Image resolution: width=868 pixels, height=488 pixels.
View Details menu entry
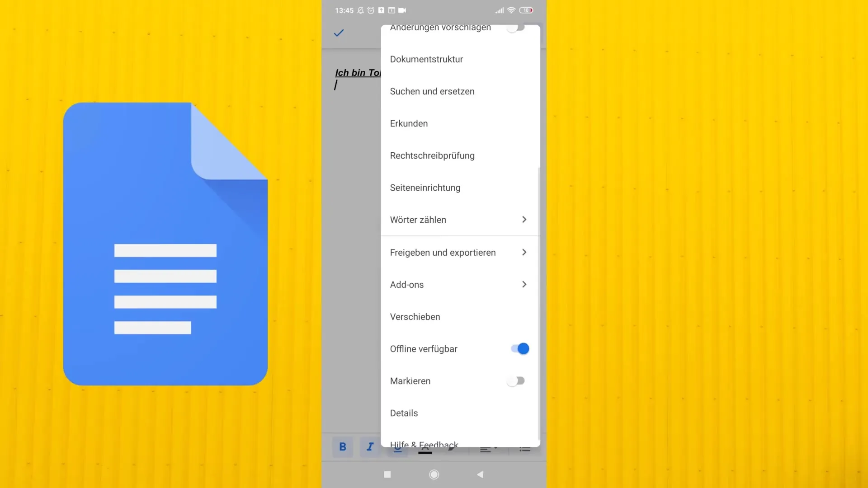tap(404, 413)
